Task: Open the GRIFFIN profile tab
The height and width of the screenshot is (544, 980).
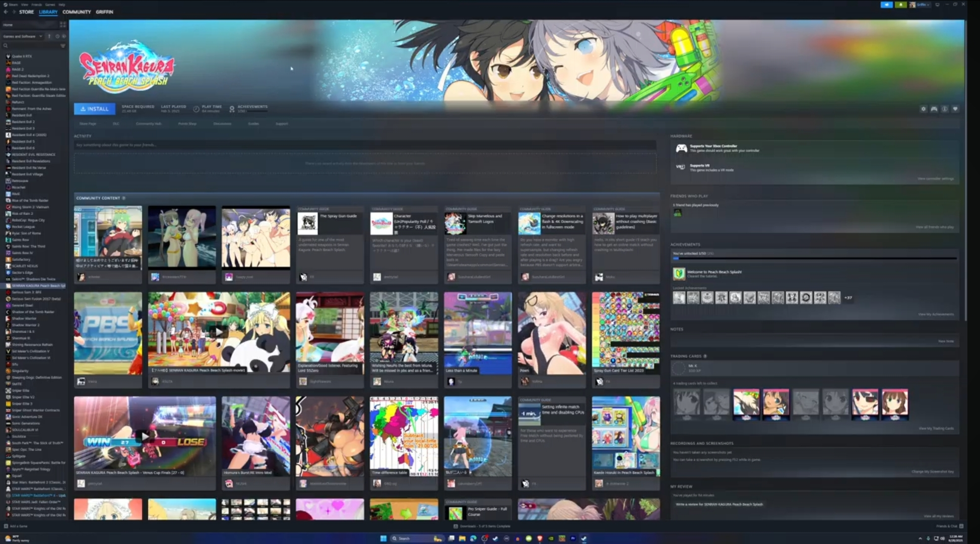Action: (x=104, y=12)
